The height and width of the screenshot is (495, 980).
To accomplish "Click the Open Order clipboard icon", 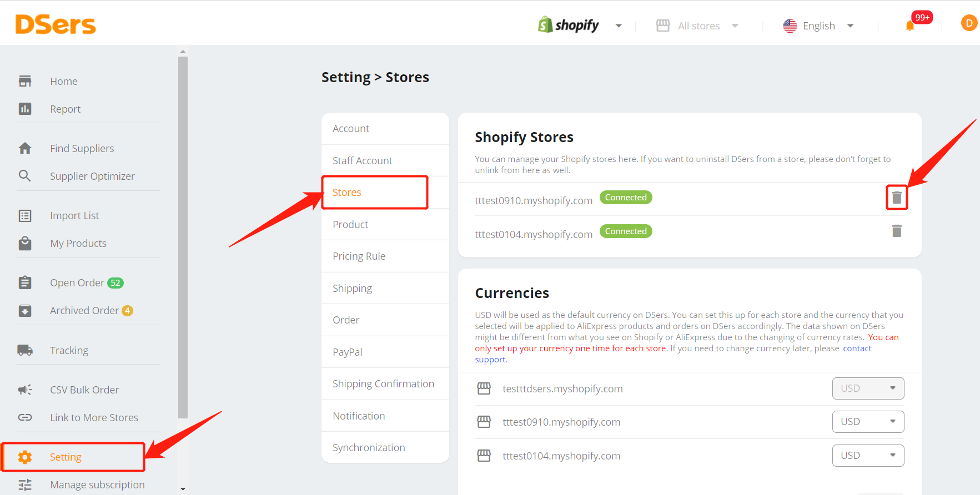I will click(25, 282).
